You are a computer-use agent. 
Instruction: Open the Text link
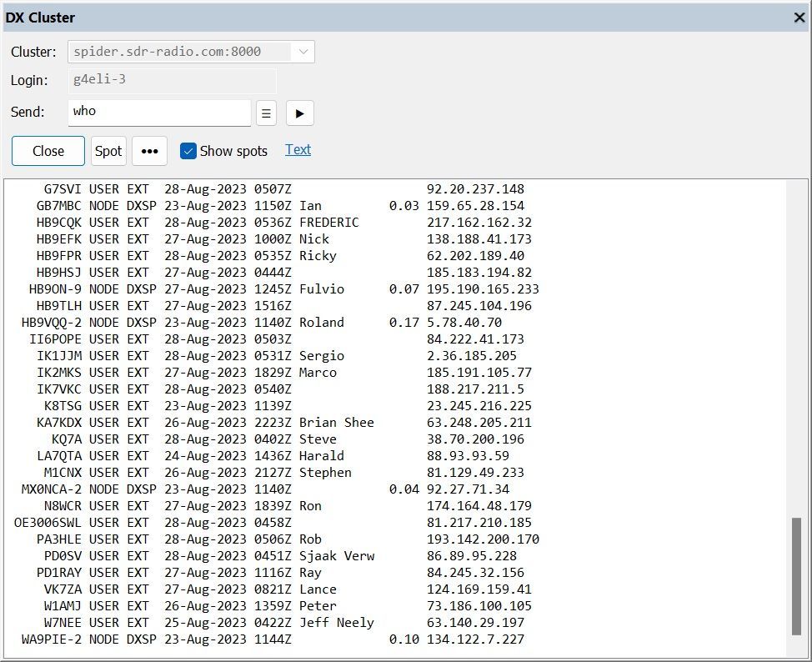click(298, 150)
